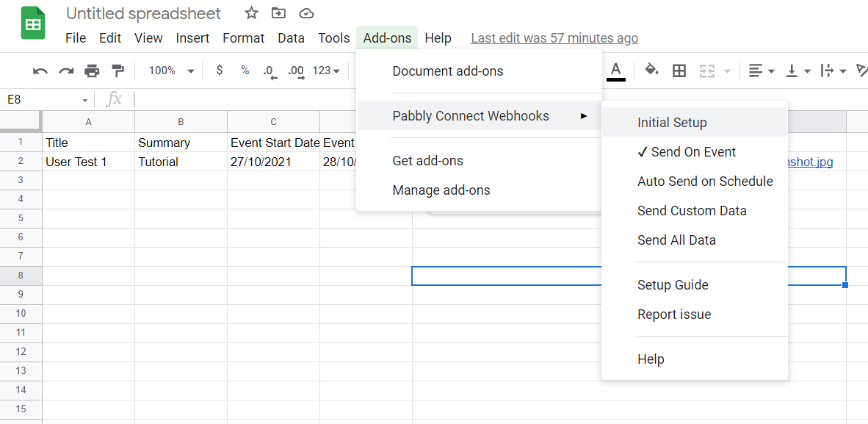
Task: Open the fill color bucket
Action: point(651,71)
